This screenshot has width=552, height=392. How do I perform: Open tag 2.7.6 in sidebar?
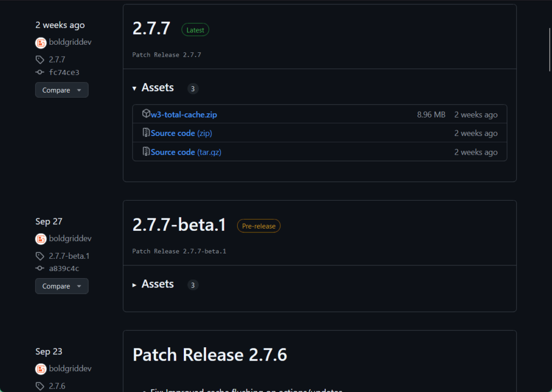point(57,386)
